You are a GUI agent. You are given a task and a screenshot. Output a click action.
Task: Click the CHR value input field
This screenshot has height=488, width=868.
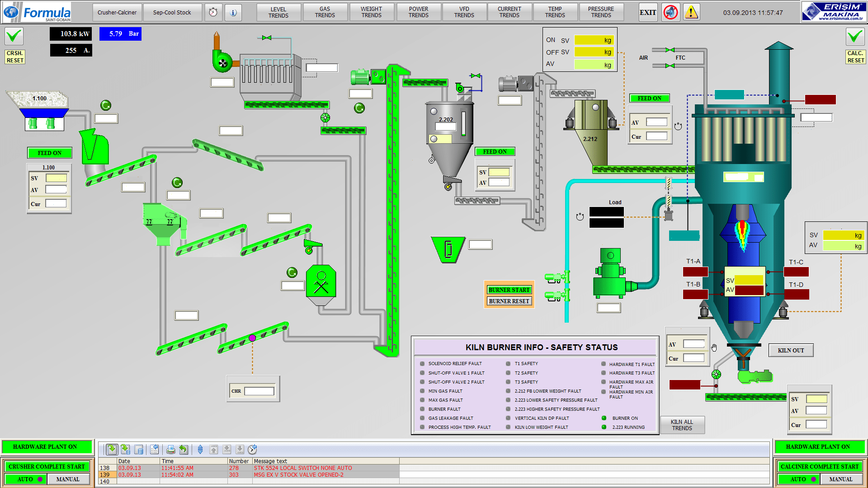pos(259,391)
